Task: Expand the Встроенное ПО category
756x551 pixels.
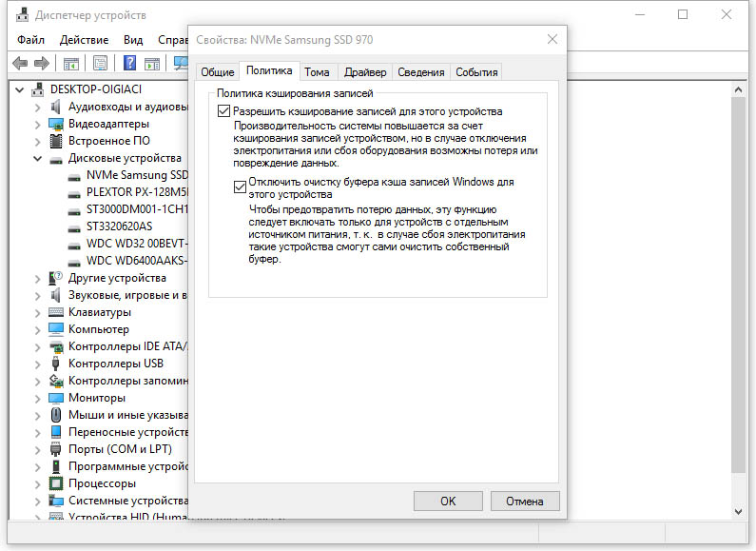Action: [38, 141]
